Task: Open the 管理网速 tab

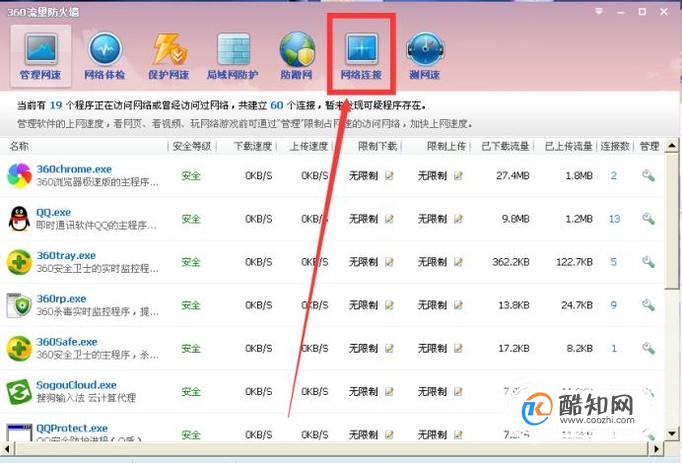Action: [40, 56]
